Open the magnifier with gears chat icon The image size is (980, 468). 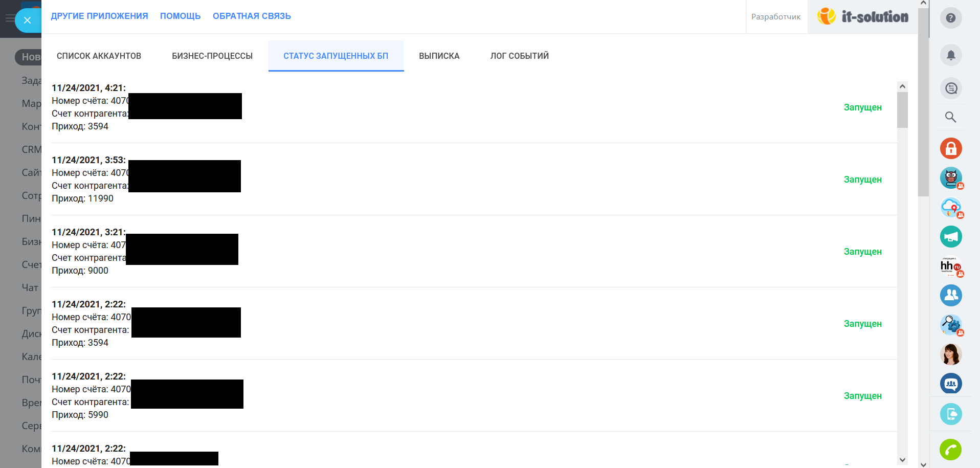coord(951,325)
